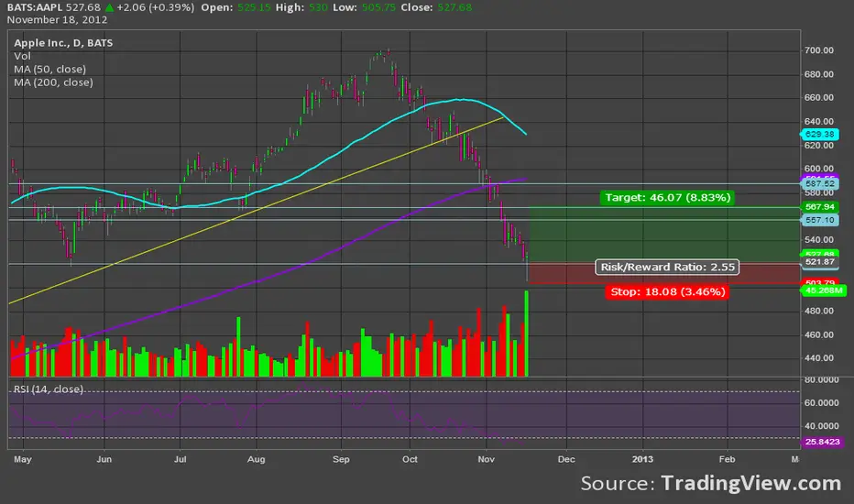Click 2013 on the time axis

click(x=642, y=459)
